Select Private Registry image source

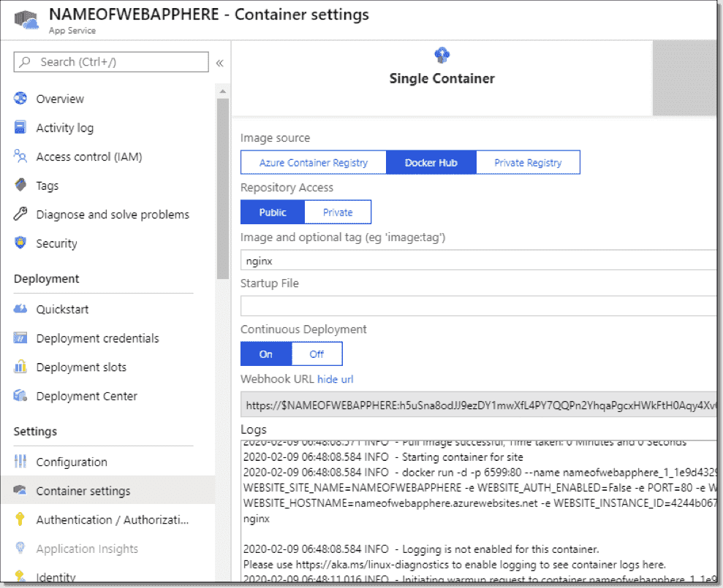tap(528, 163)
